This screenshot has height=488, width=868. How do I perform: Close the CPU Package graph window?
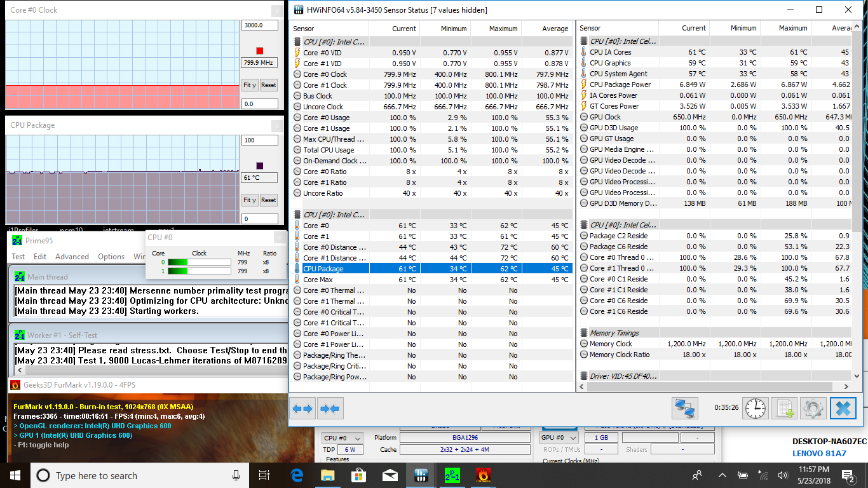tap(277, 125)
